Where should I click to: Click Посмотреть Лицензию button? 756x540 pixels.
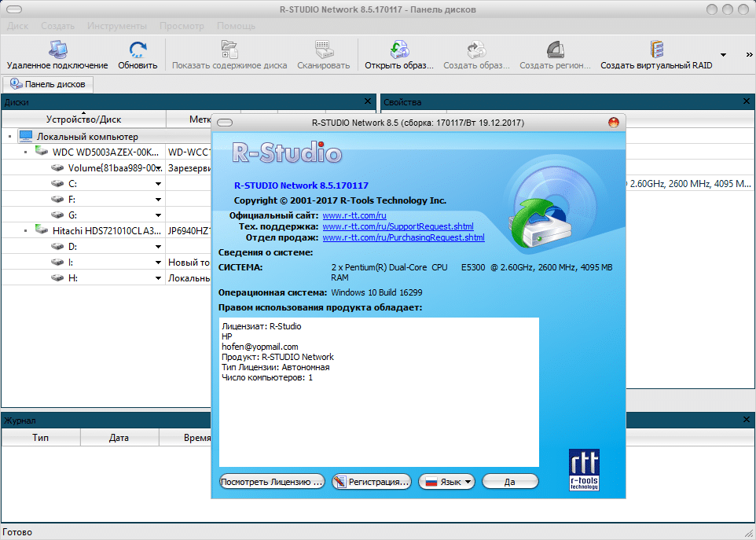coord(272,482)
